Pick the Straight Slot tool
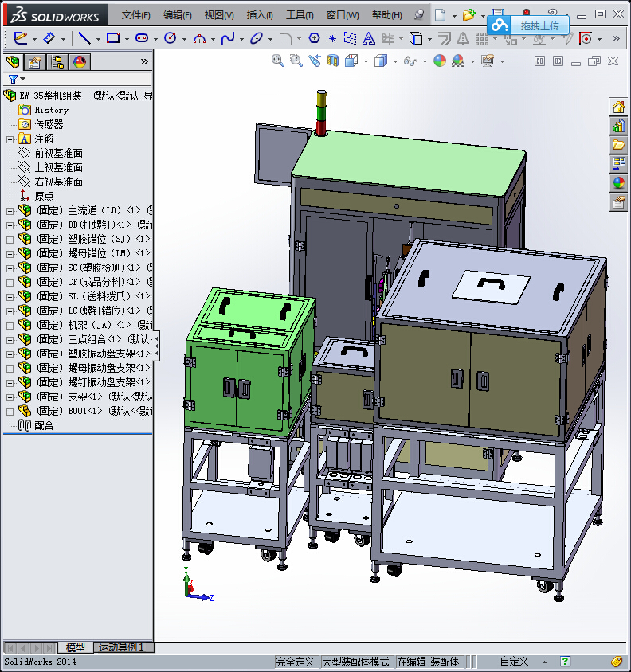The image size is (631, 672). [142, 38]
